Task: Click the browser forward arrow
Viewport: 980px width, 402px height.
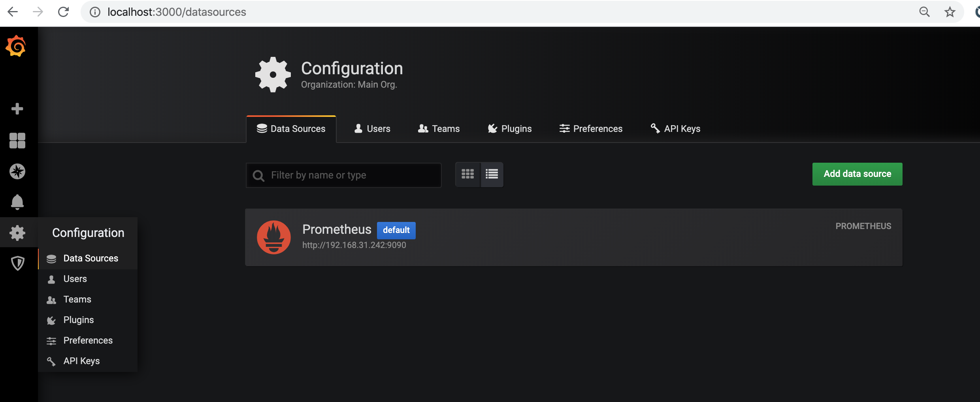Action: (x=38, y=12)
